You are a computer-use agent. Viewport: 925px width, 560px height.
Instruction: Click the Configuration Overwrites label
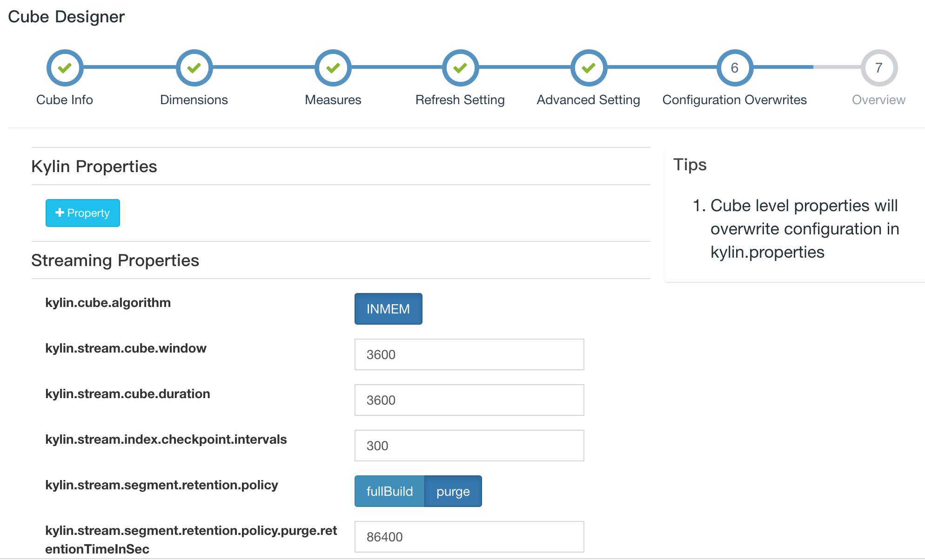734,100
